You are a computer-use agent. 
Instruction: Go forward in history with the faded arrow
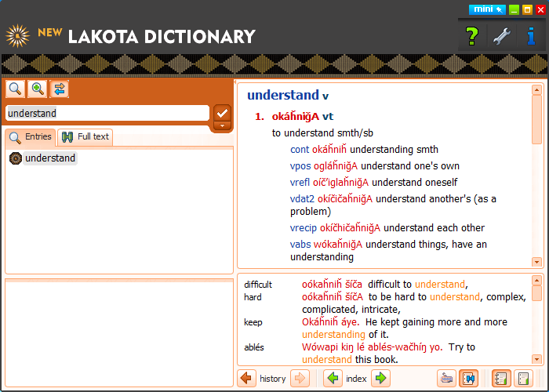pyautogui.click(x=300, y=379)
